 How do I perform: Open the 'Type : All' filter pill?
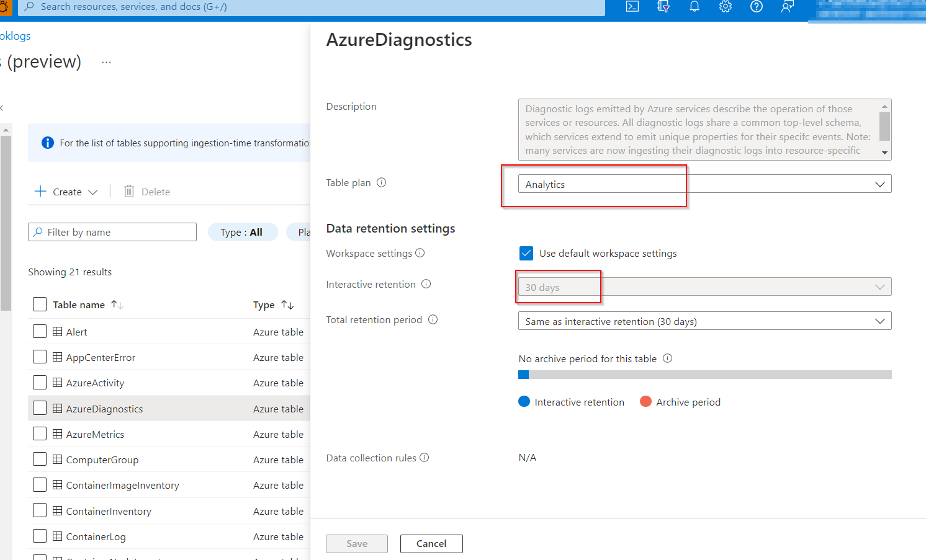coord(243,231)
